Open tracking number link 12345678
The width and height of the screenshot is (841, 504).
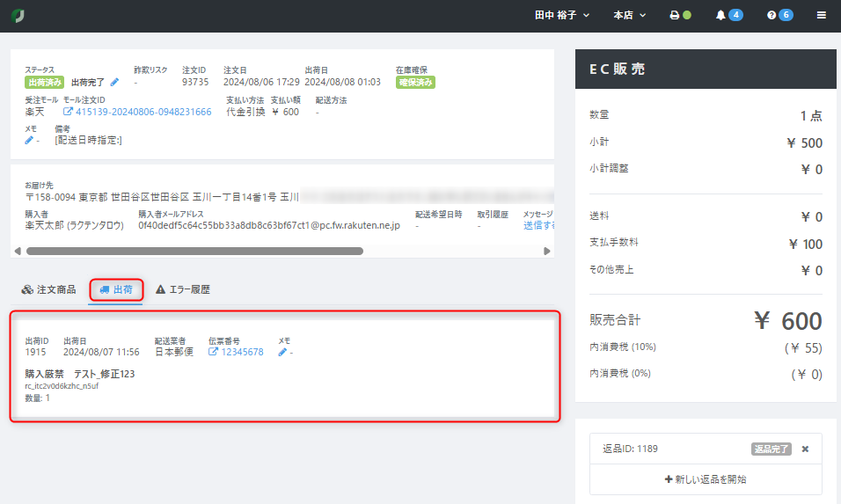[236, 352]
